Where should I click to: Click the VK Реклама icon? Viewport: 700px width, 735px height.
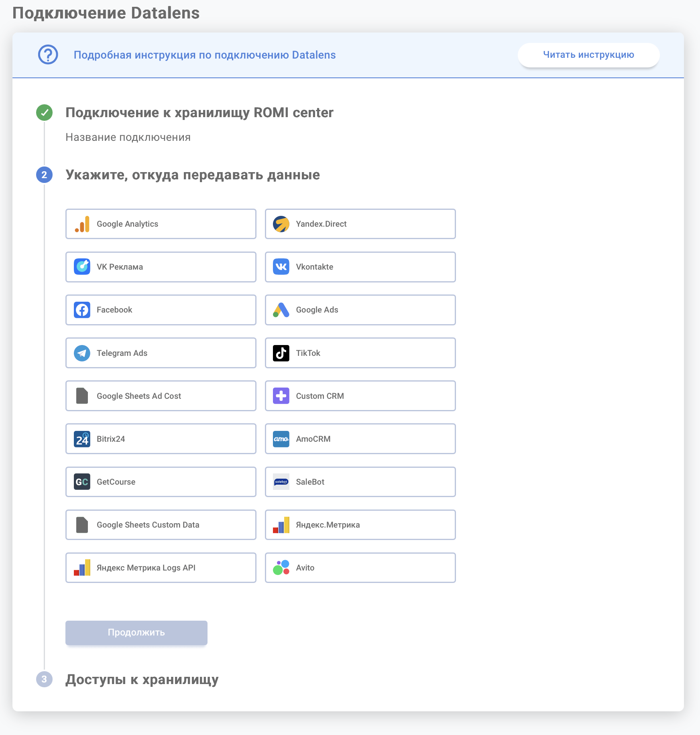pyautogui.click(x=82, y=267)
